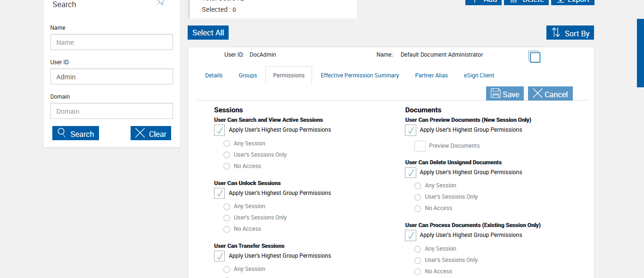The image size is (644, 278).
Task: Click the pin icon in Search panel header
Action: click(161, 2)
